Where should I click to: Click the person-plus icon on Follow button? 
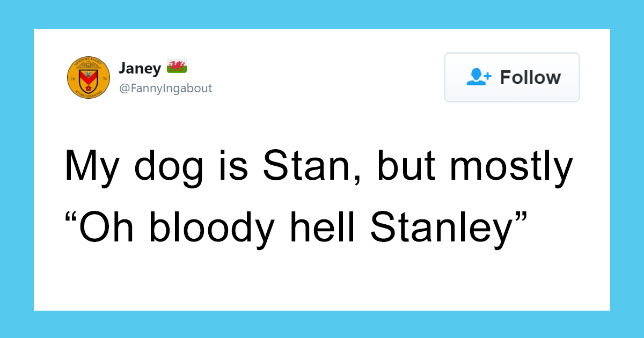479,77
